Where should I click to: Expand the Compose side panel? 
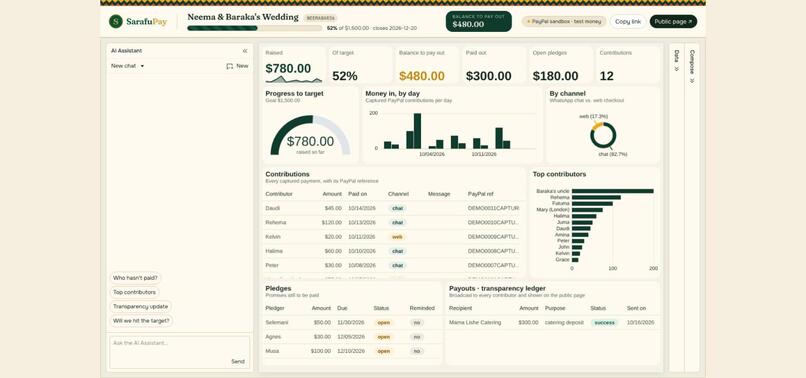692,66
